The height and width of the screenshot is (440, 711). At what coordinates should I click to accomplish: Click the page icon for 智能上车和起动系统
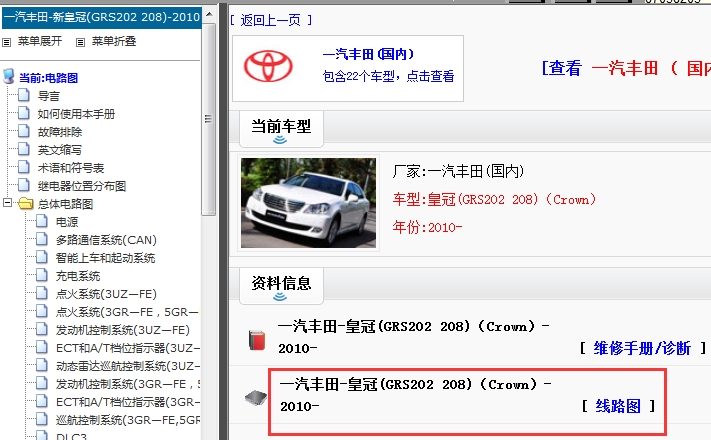pyautogui.click(x=42, y=257)
